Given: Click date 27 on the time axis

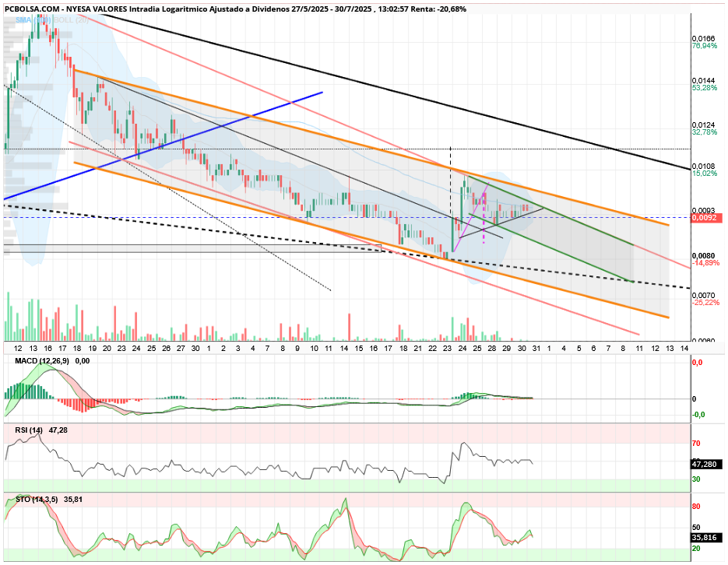Looking at the screenshot, I should point(181,349).
